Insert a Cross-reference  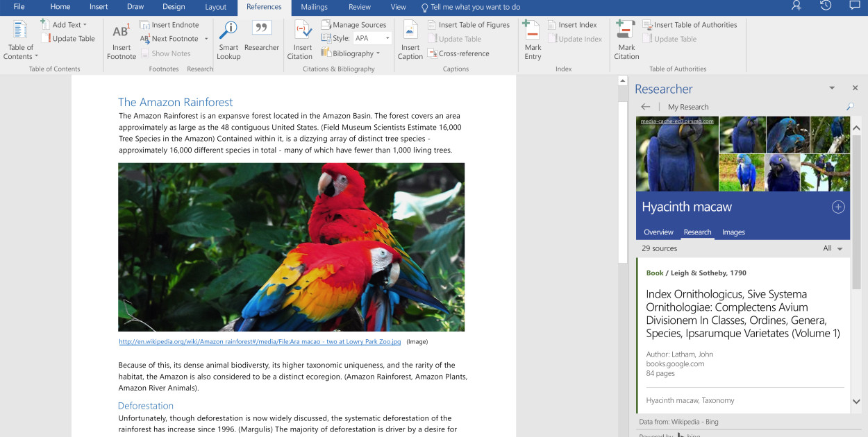(458, 53)
